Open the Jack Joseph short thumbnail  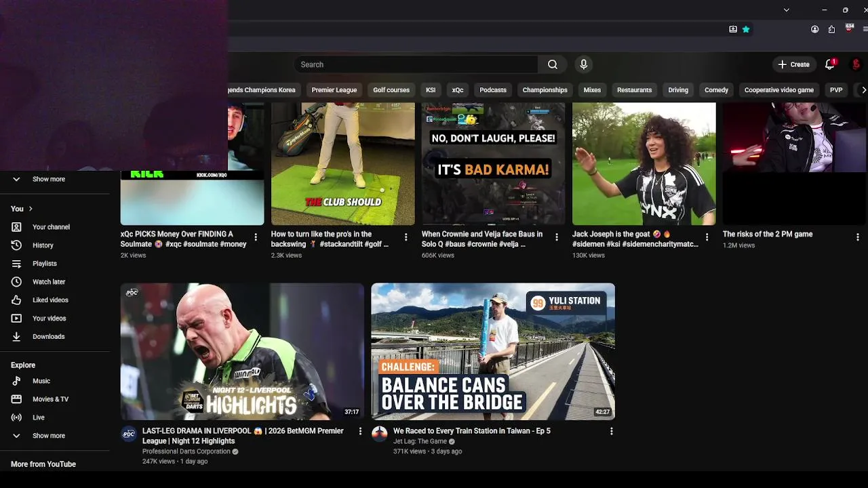644,163
